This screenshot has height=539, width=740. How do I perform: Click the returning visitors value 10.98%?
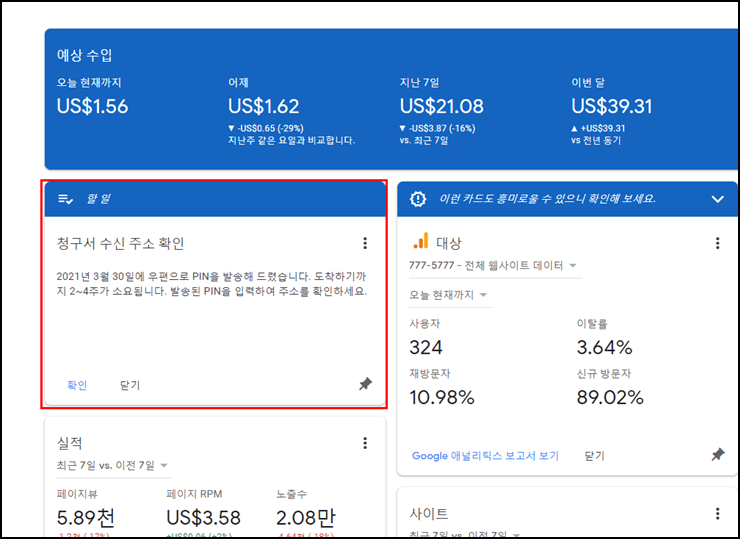442,397
